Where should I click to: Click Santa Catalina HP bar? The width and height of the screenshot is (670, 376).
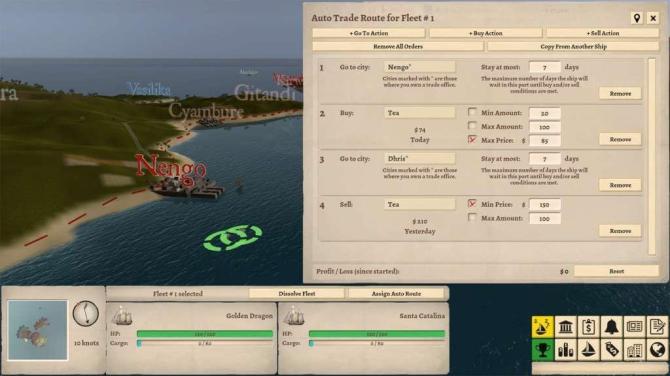[x=377, y=334]
